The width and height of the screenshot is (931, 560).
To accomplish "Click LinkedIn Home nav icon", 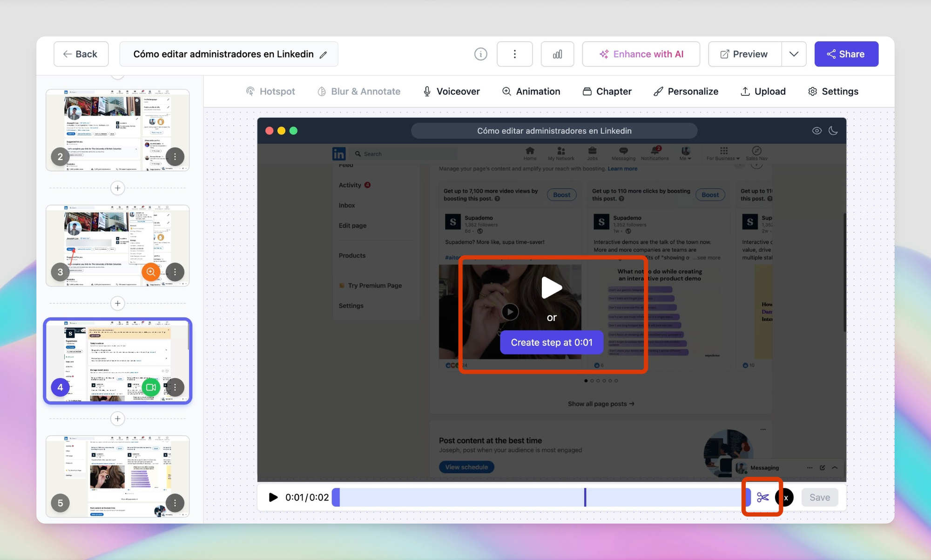I will [x=530, y=153].
